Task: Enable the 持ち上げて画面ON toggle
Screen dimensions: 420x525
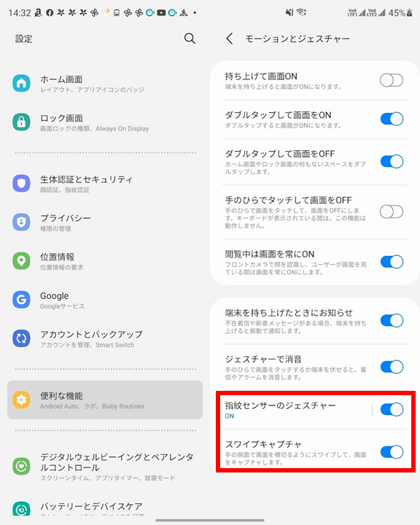Action: coord(392,80)
